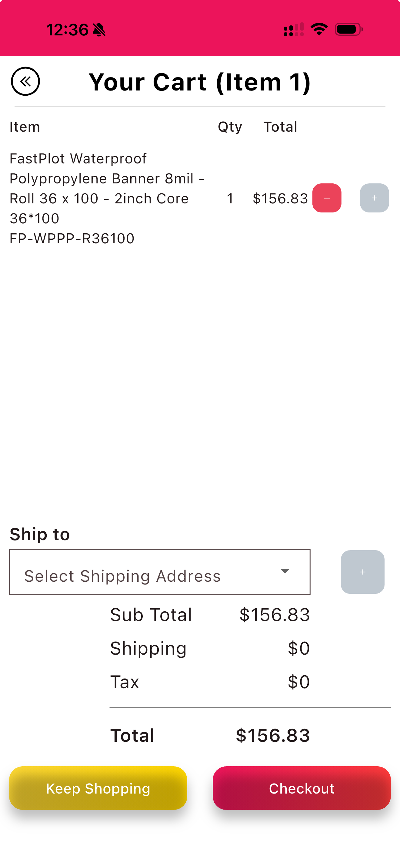Tap the silent mode bell icon

(x=99, y=30)
